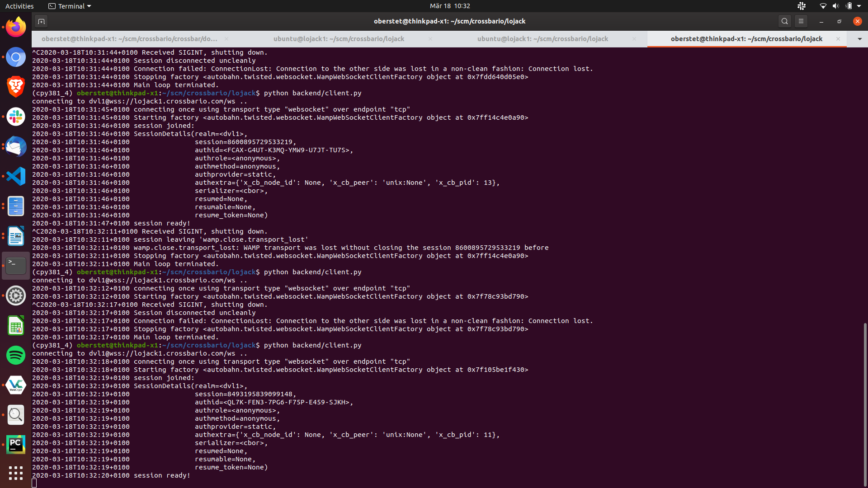Show applications grid in dock
Screen dimensions: 868x488
[16, 473]
